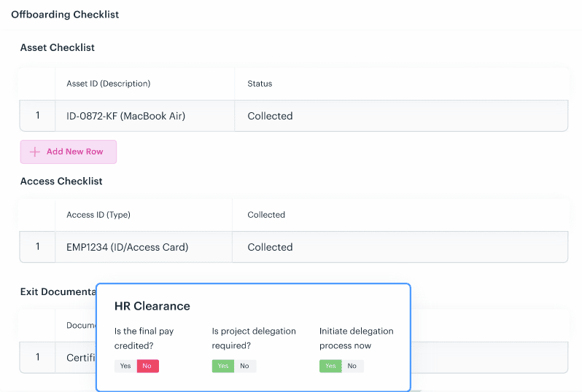Image resolution: width=582 pixels, height=392 pixels.
Task: Click the plus icon in Add New Row
Action: click(x=34, y=152)
